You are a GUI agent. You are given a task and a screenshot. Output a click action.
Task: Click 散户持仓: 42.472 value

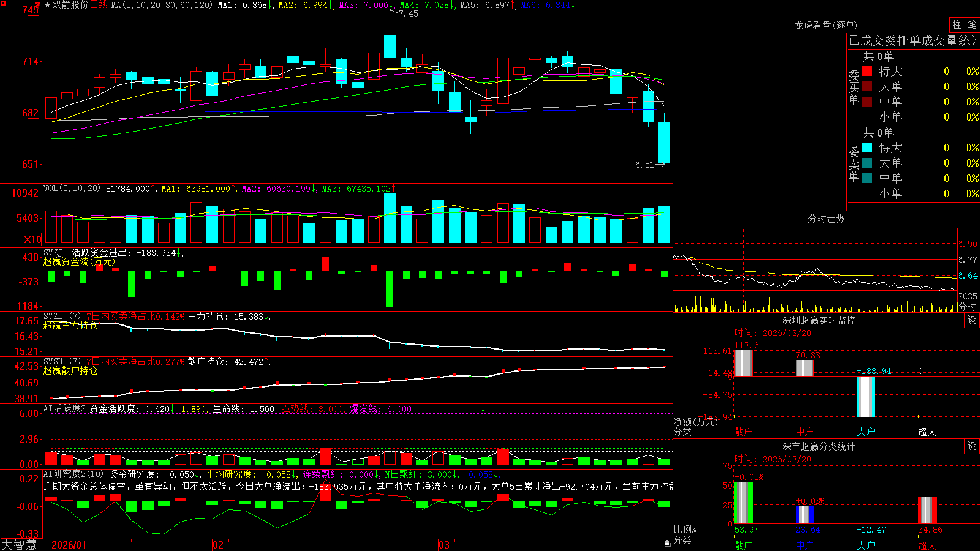pyautogui.click(x=225, y=362)
